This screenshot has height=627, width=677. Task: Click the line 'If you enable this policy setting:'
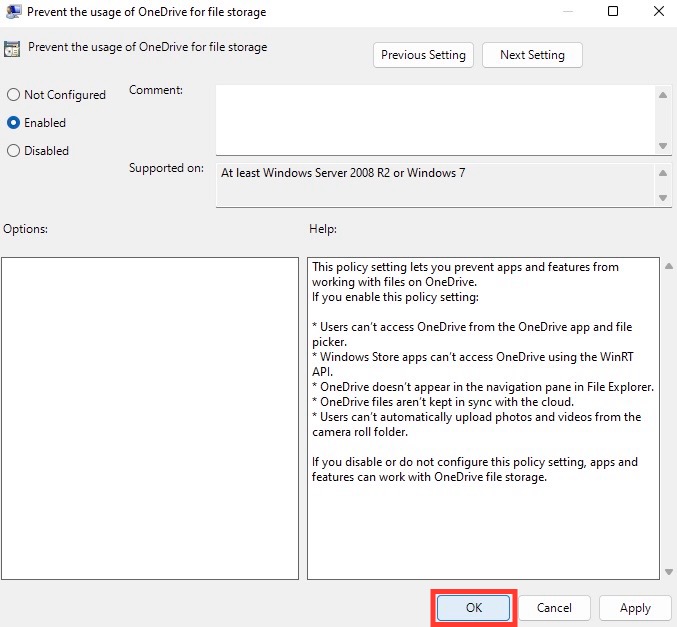click(395, 297)
